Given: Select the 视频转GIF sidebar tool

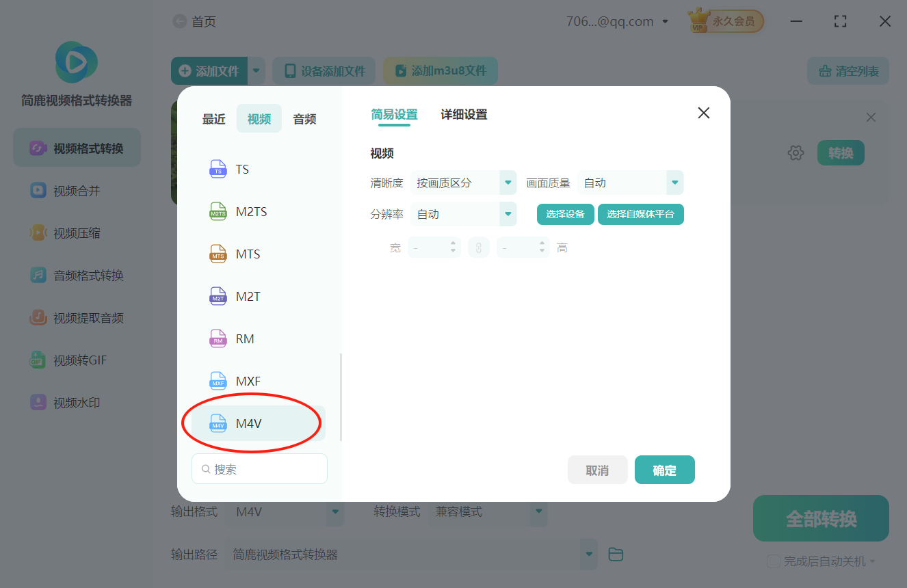Looking at the screenshot, I should click(77, 360).
